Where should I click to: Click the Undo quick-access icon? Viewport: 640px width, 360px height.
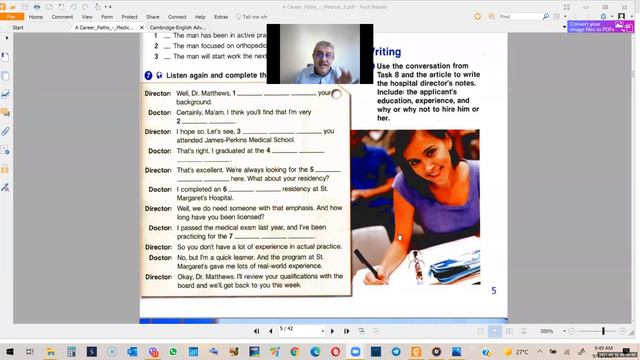click(x=73, y=7)
